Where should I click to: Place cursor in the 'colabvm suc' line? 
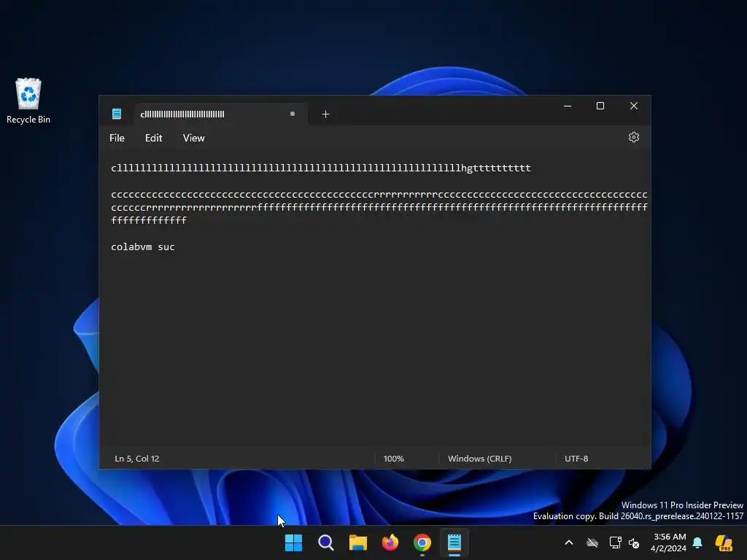[143, 246]
